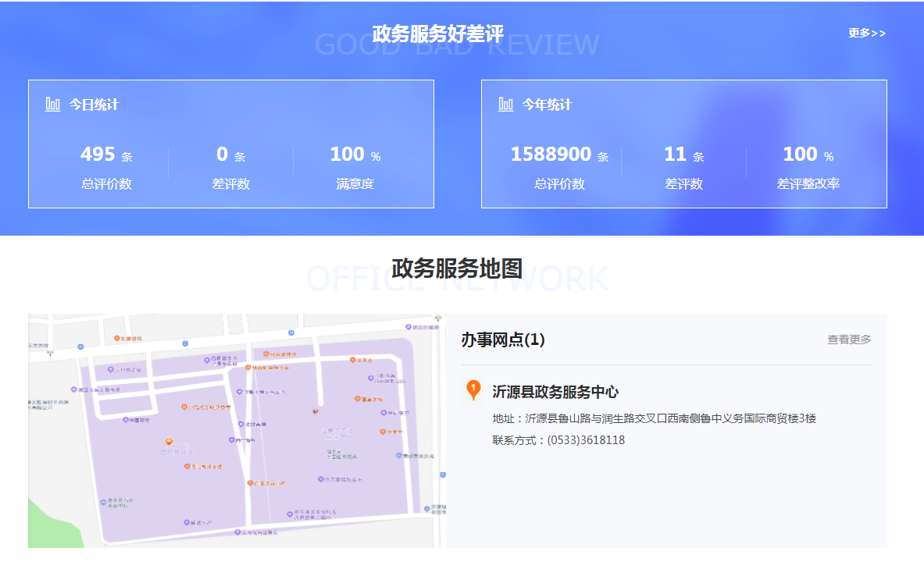Click this year's 1588900 总评价数 figure
This screenshot has width=924, height=576.
[x=551, y=155]
